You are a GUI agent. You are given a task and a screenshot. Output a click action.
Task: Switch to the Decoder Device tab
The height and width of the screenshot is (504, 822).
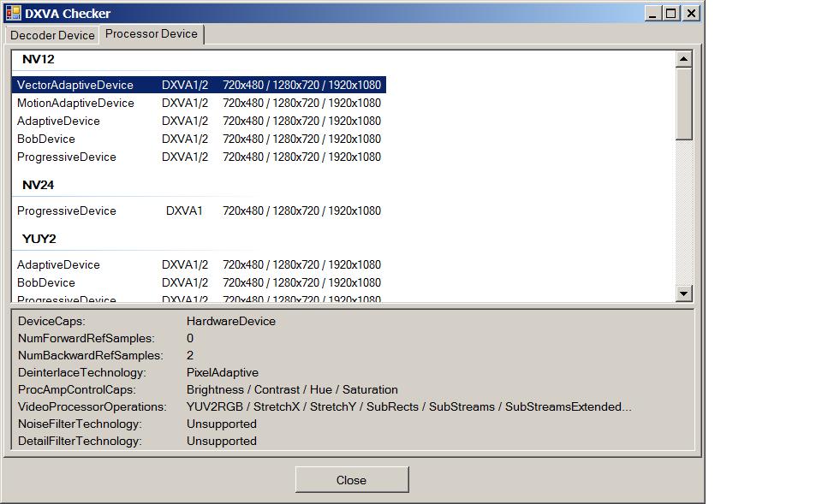click(x=52, y=35)
